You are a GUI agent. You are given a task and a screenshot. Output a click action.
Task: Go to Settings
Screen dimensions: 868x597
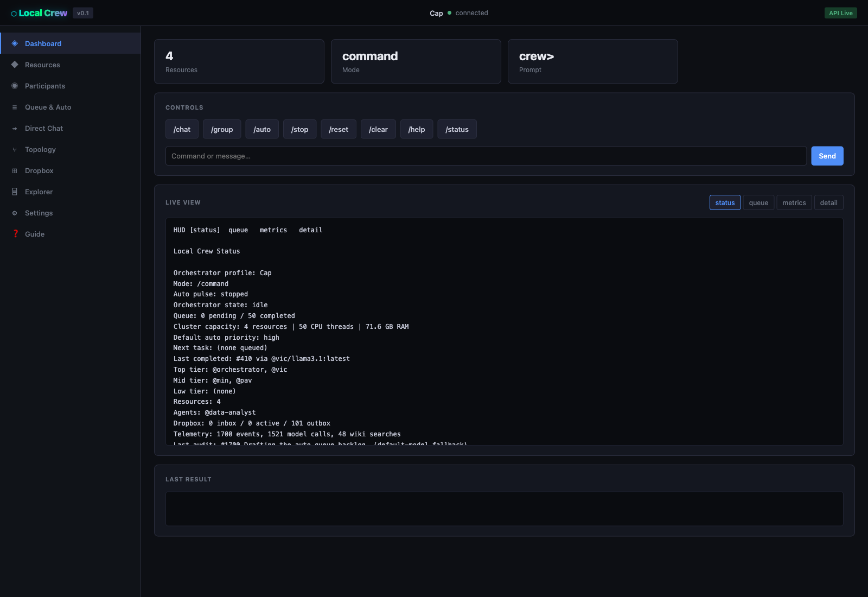click(71, 213)
